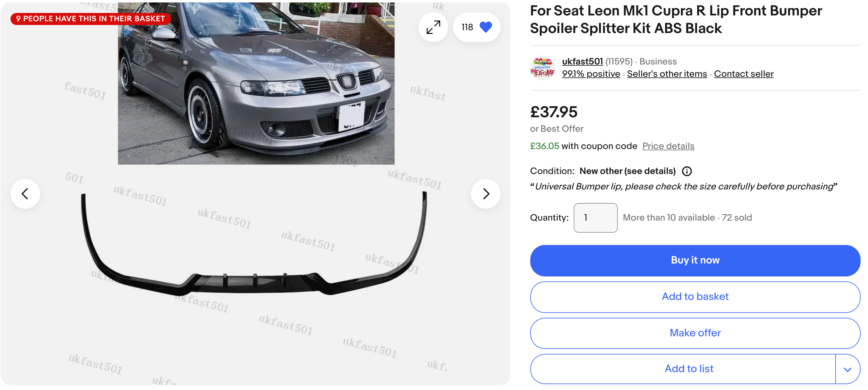The image size is (868, 390).
Task: Open the ukfast501 seller profile link
Action: [582, 61]
